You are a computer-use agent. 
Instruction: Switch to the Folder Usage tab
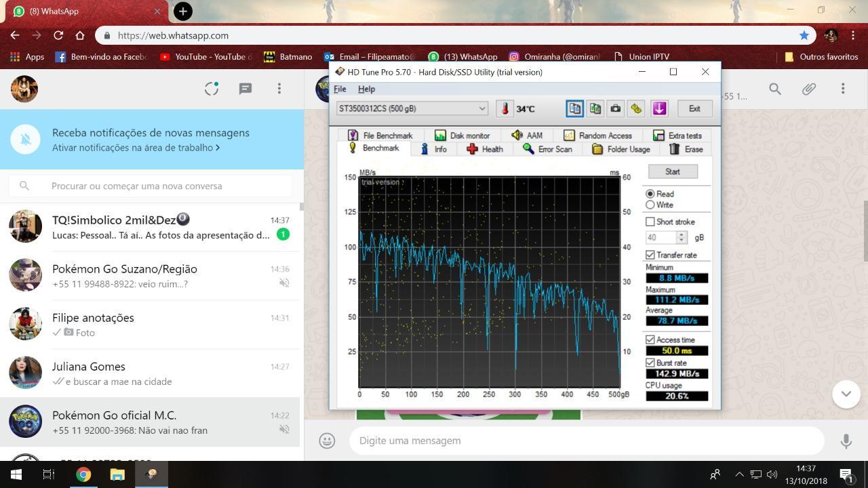620,149
